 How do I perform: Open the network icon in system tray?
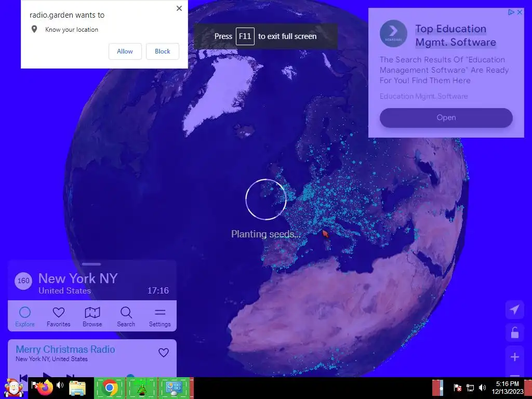470,388
